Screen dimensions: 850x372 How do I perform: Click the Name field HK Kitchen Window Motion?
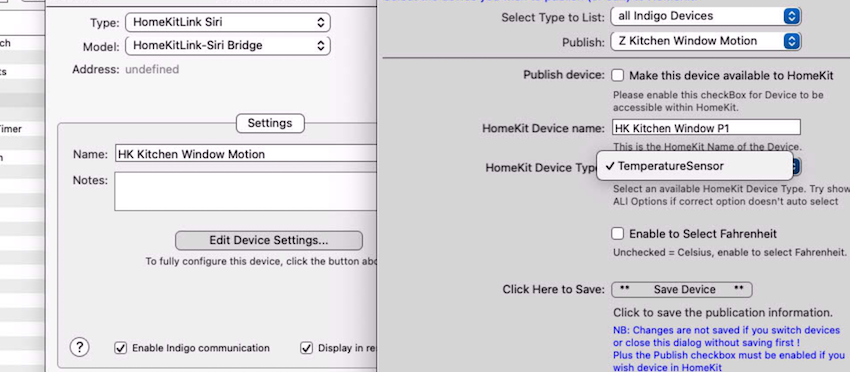(x=246, y=154)
